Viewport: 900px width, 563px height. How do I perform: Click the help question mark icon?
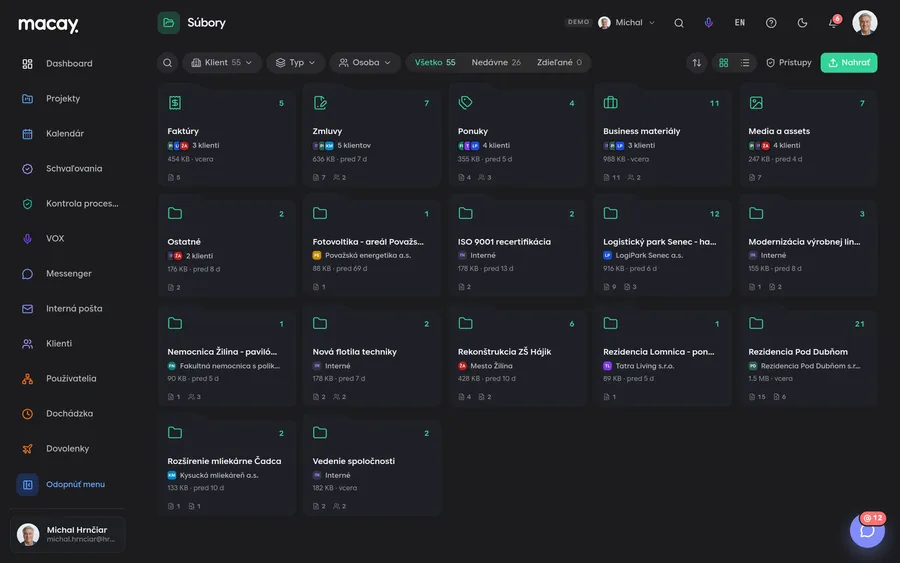pos(771,23)
